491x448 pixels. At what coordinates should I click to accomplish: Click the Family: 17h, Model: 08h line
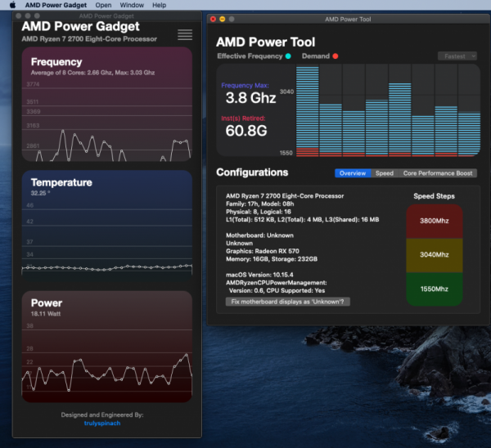(260, 204)
